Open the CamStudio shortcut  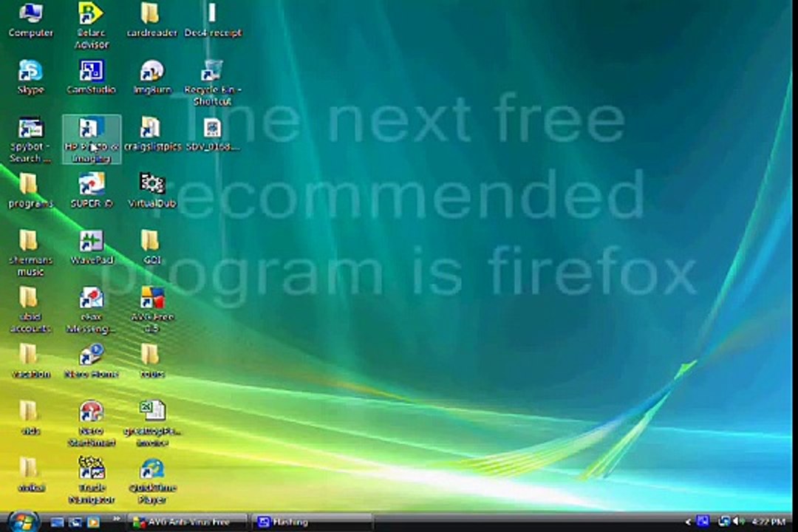pyautogui.click(x=92, y=78)
